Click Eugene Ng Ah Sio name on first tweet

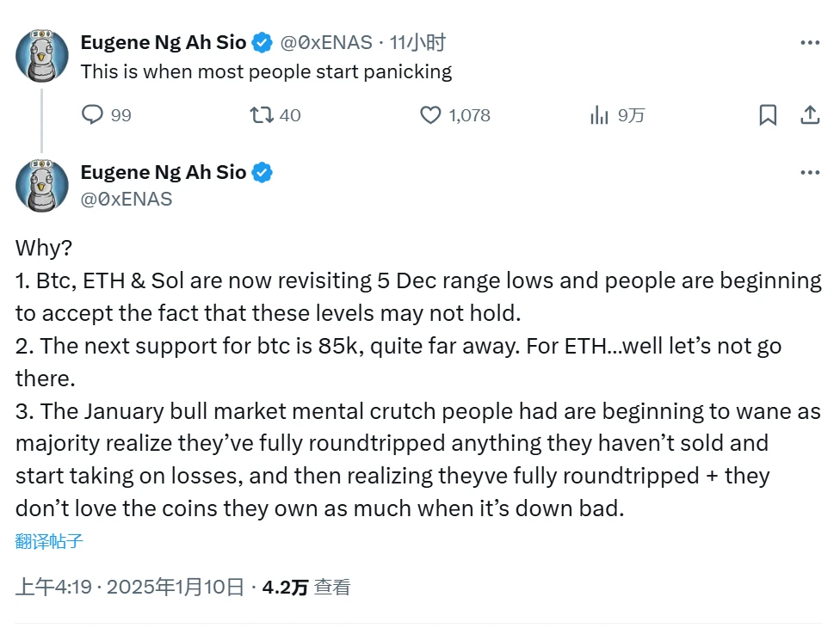(164, 42)
